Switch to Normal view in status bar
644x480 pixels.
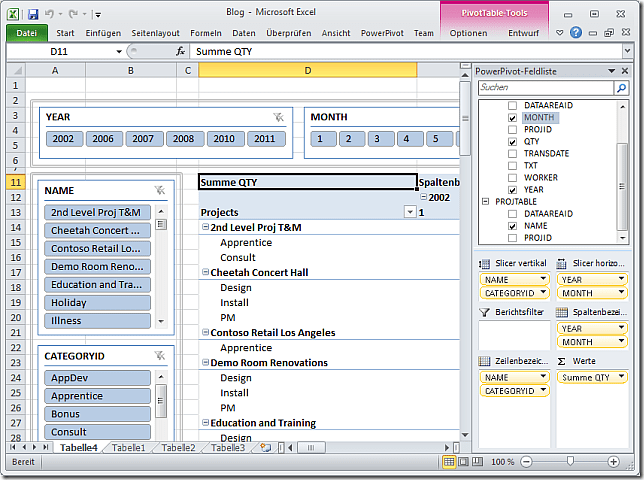point(449,462)
